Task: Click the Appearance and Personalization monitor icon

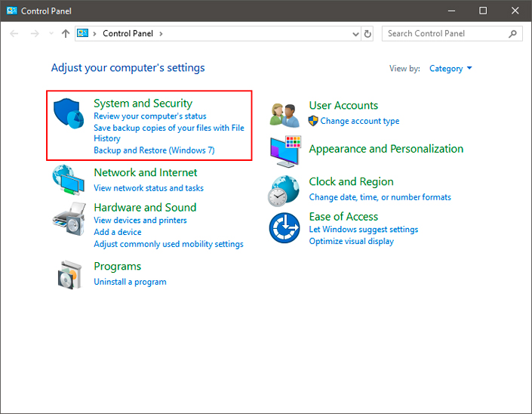Action: tap(286, 151)
